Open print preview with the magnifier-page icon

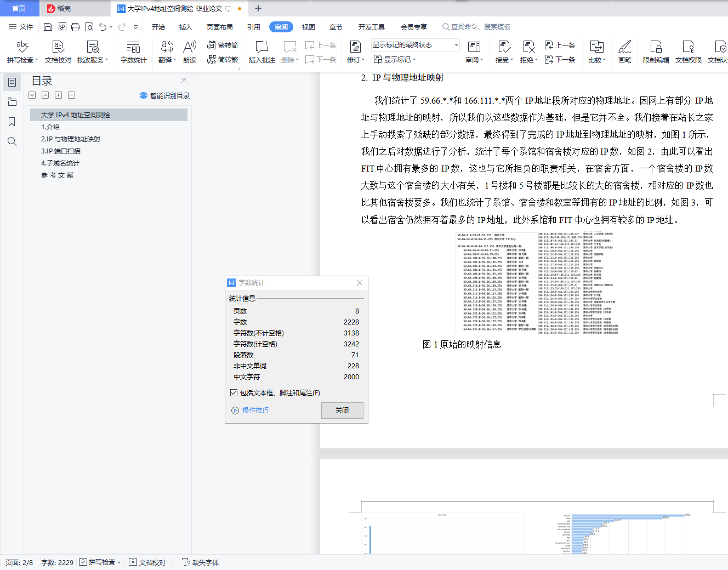tap(89, 27)
